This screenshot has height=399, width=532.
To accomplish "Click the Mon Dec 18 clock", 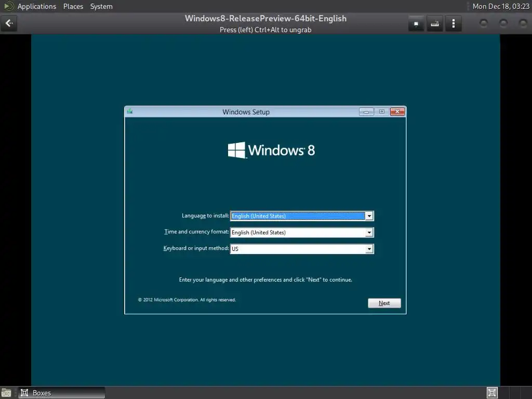I will 501,6.
